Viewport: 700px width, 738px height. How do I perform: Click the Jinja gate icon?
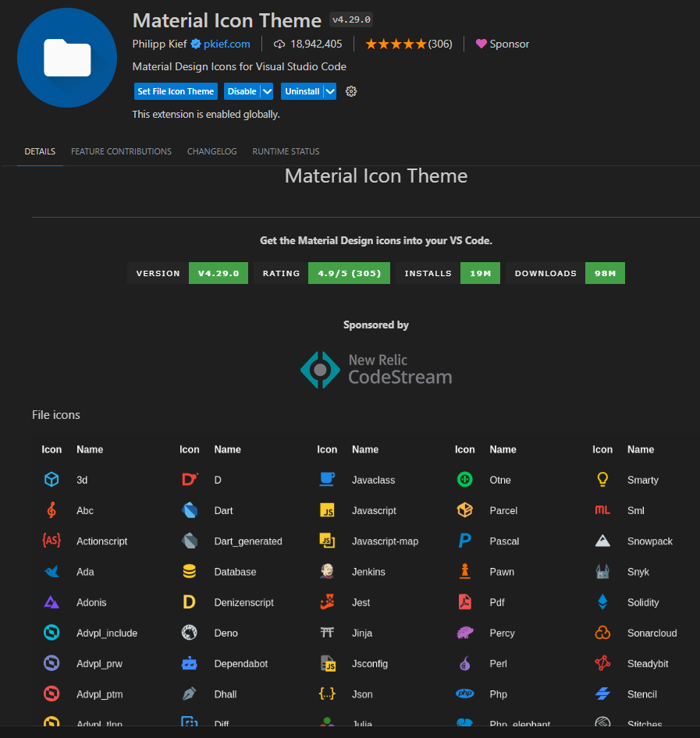click(x=327, y=633)
